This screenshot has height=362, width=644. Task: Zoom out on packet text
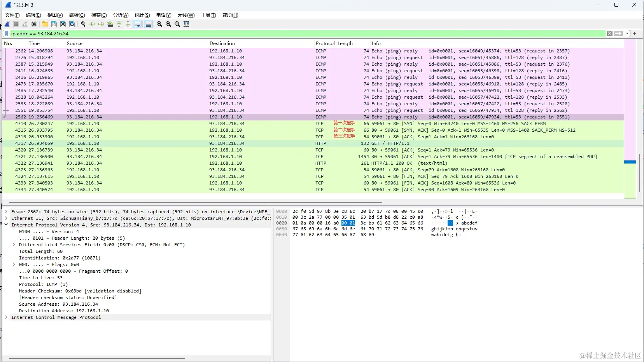click(168, 24)
